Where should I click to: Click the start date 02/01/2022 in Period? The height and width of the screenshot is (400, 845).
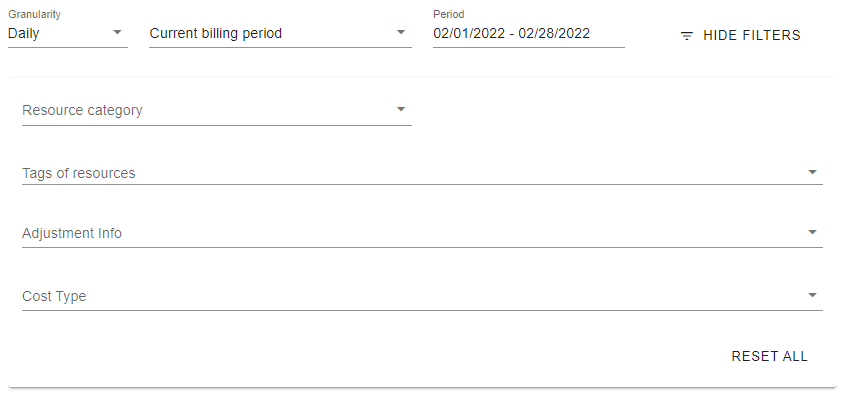point(469,34)
